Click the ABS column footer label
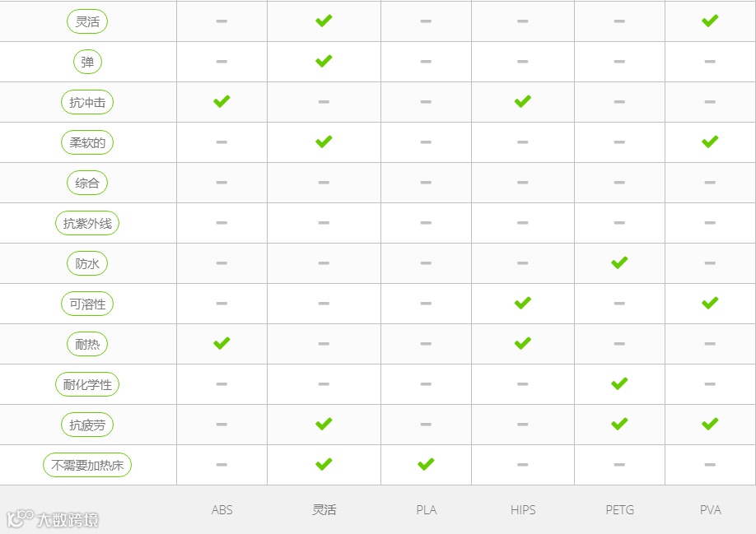Viewport: 756px width, 534px height. point(222,510)
